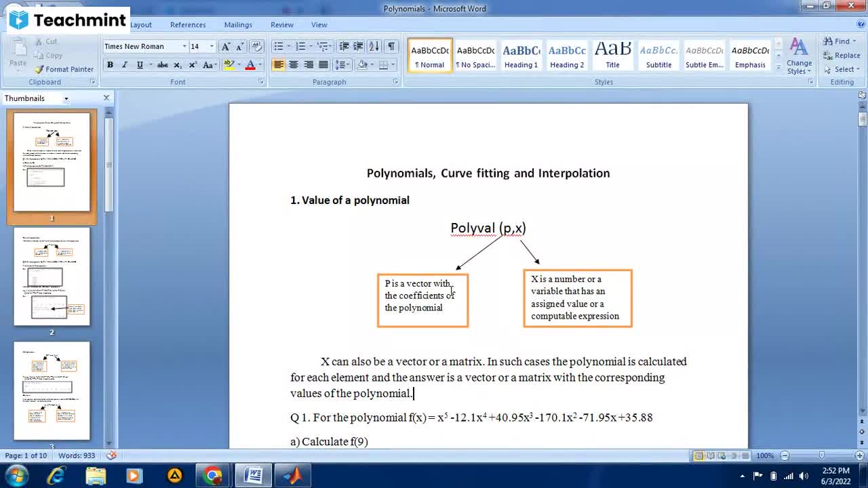Apply the Subtitle style
This screenshot has height=488, width=868.
coord(658,55)
